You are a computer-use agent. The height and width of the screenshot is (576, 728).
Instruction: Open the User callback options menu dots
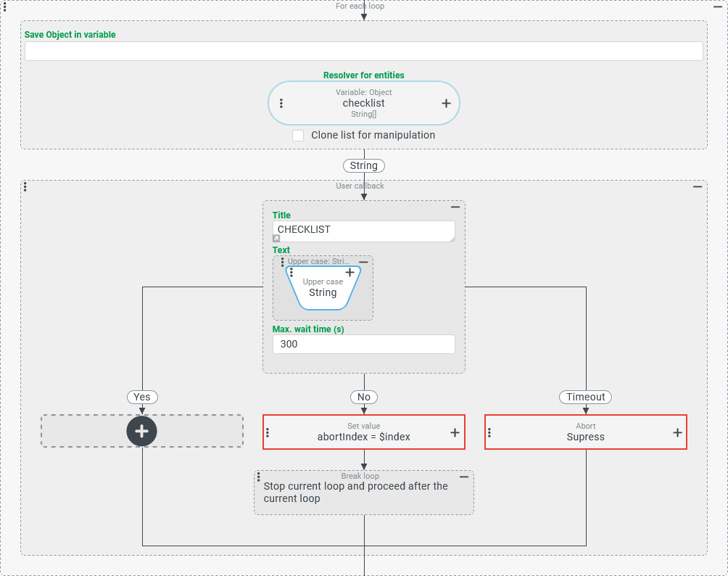pos(25,186)
